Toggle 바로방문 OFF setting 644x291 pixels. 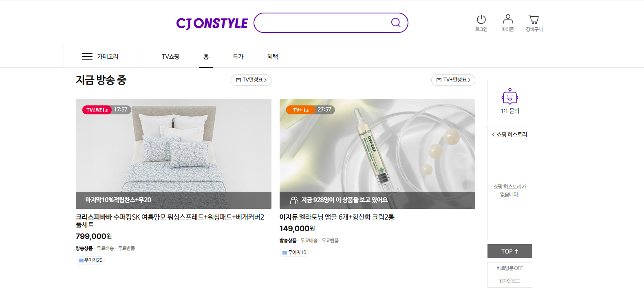tap(510, 268)
